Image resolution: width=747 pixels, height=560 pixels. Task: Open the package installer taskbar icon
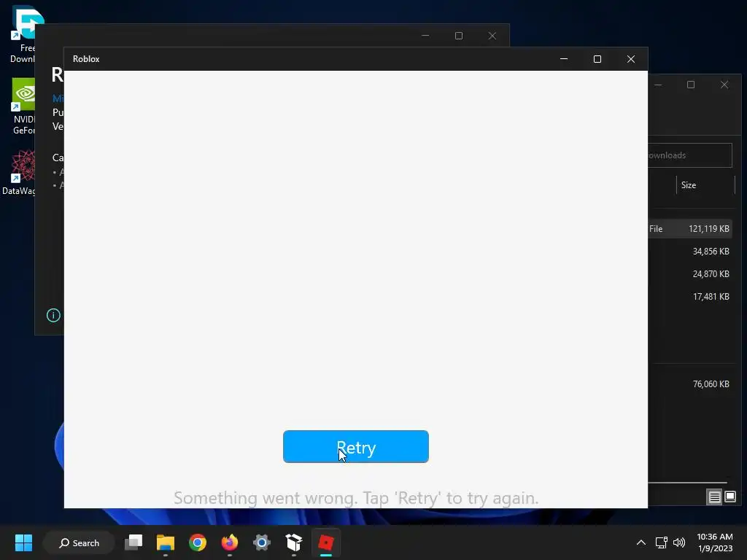[x=294, y=542]
